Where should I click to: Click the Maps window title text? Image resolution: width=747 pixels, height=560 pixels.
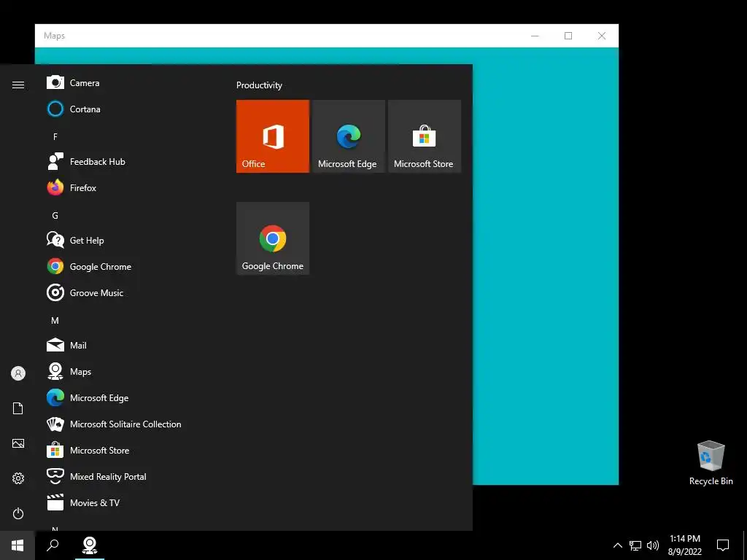pos(54,36)
